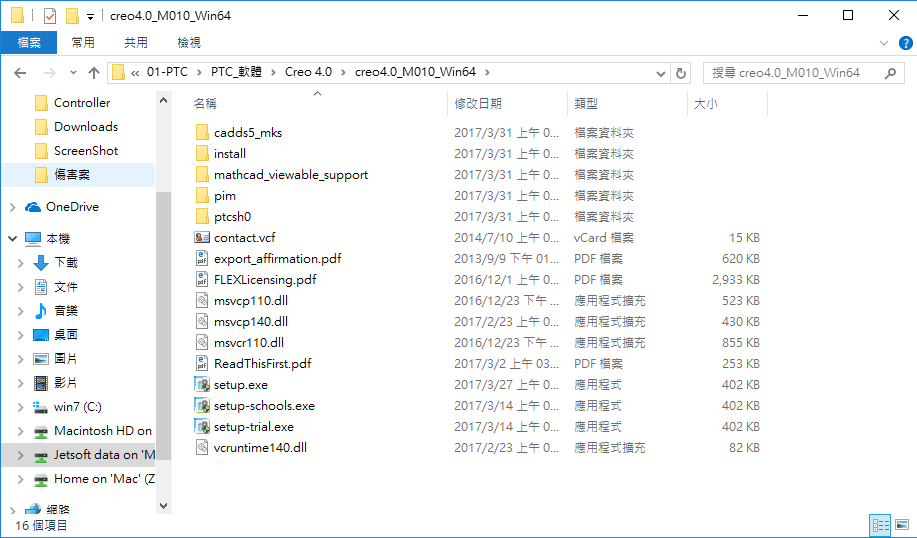Screen dimensions: 917x538
Task: Switch to large icons view
Action: [x=901, y=525]
